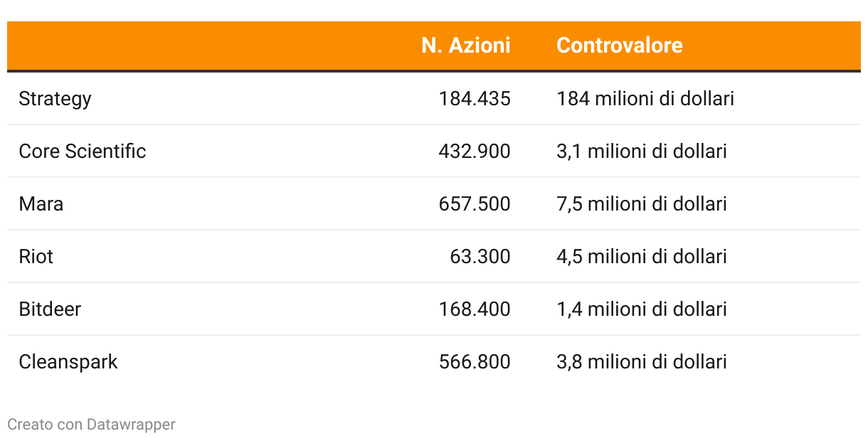Screen dimensions: 868x441
Task: Select the 4,5 milioni di dollari cell
Action: [641, 256]
